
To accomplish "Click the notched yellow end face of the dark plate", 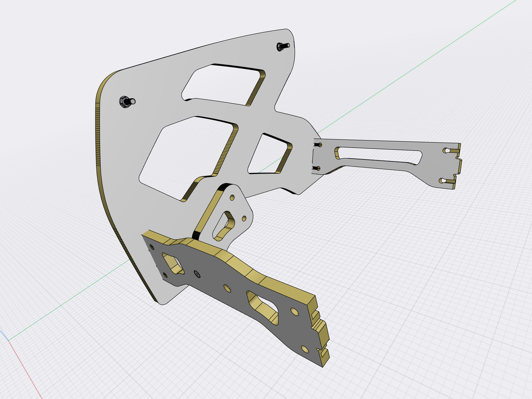I will point(320,330).
